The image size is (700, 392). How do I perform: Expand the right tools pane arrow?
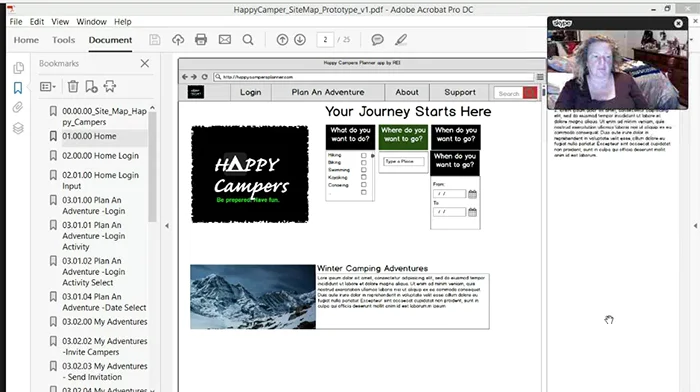coord(696,226)
